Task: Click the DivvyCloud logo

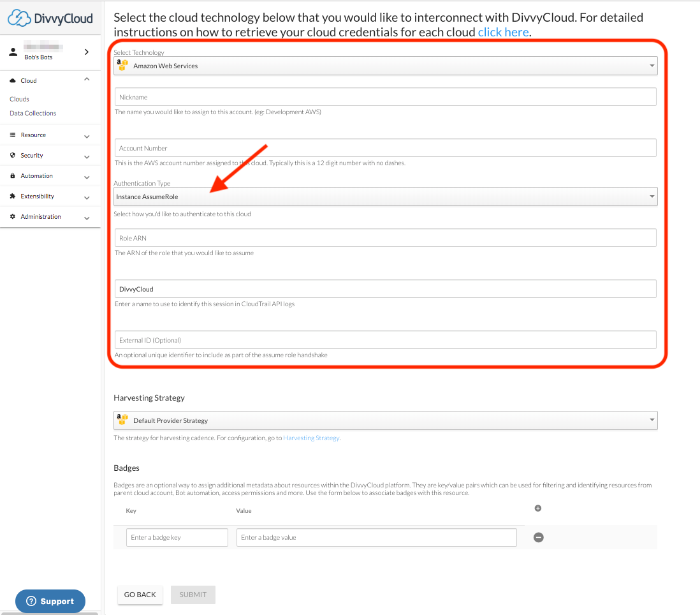Action: [x=50, y=19]
